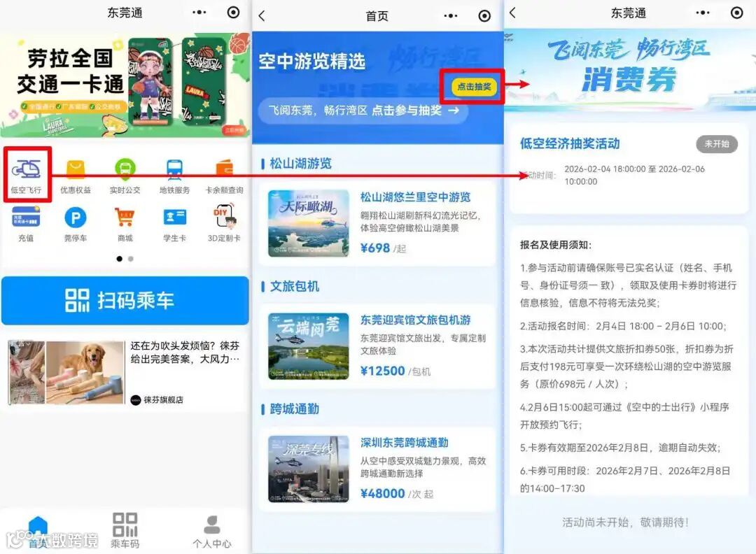Open the 莞停车 parking icon
Viewport: 756px width, 554px height.
pyautogui.click(x=76, y=218)
